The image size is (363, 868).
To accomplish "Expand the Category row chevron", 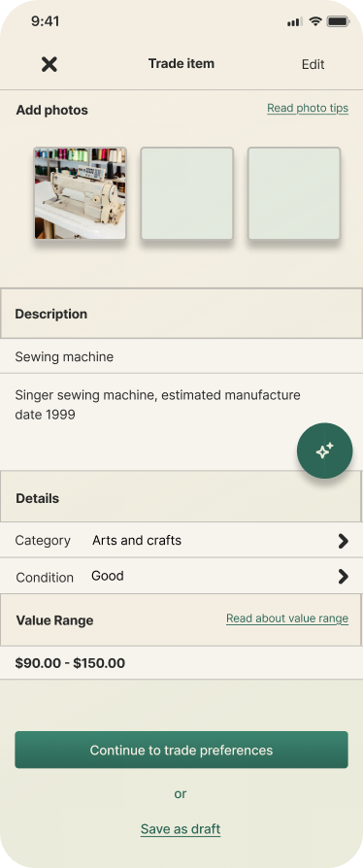I will point(343,541).
